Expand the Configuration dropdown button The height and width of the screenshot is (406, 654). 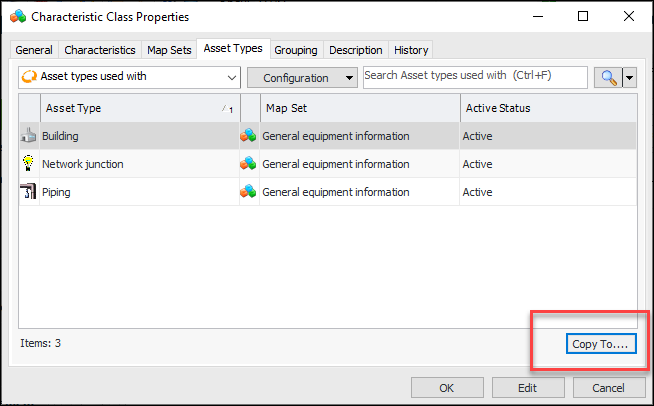coord(302,78)
